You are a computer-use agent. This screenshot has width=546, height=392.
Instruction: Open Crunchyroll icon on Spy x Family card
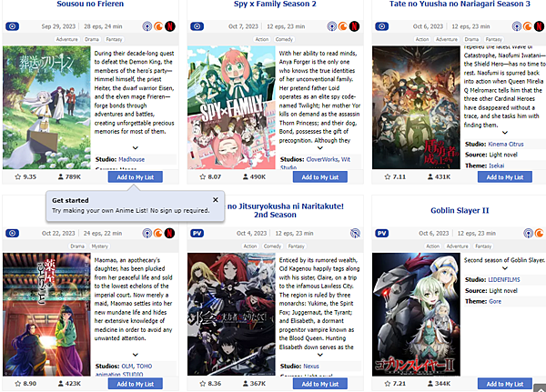(x=343, y=26)
